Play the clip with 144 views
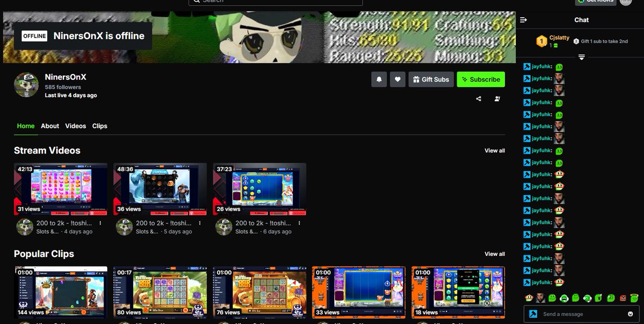The height and width of the screenshot is (324, 644). 61,292
